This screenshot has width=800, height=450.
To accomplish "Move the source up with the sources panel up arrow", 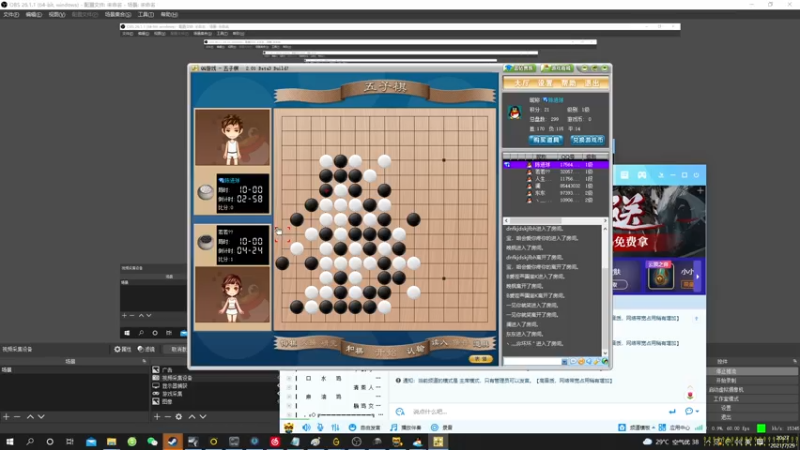I will [192, 416].
